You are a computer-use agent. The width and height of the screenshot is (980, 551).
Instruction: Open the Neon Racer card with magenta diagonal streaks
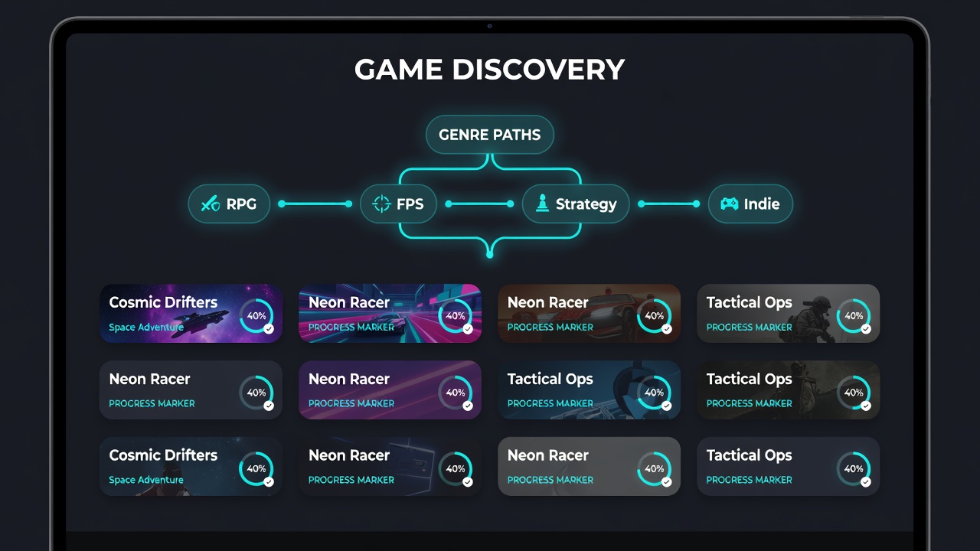click(390, 390)
